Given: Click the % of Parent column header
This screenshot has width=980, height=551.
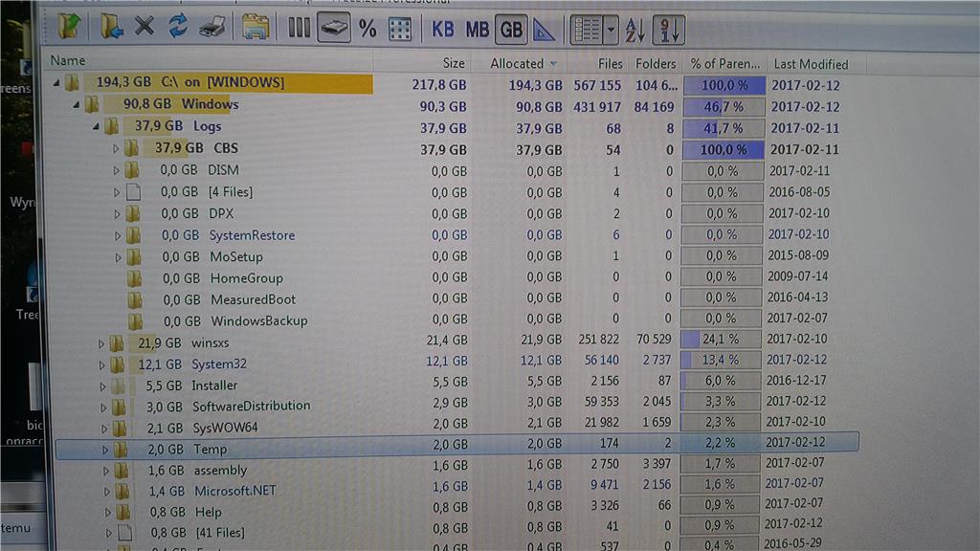Looking at the screenshot, I should coord(725,64).
